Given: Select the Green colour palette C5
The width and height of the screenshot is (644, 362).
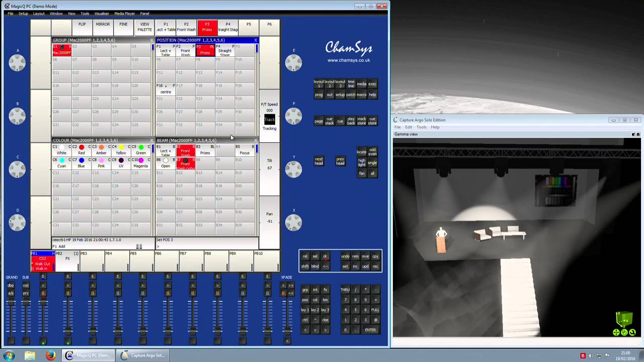Looking at the screenshot, I should (141, 150).
